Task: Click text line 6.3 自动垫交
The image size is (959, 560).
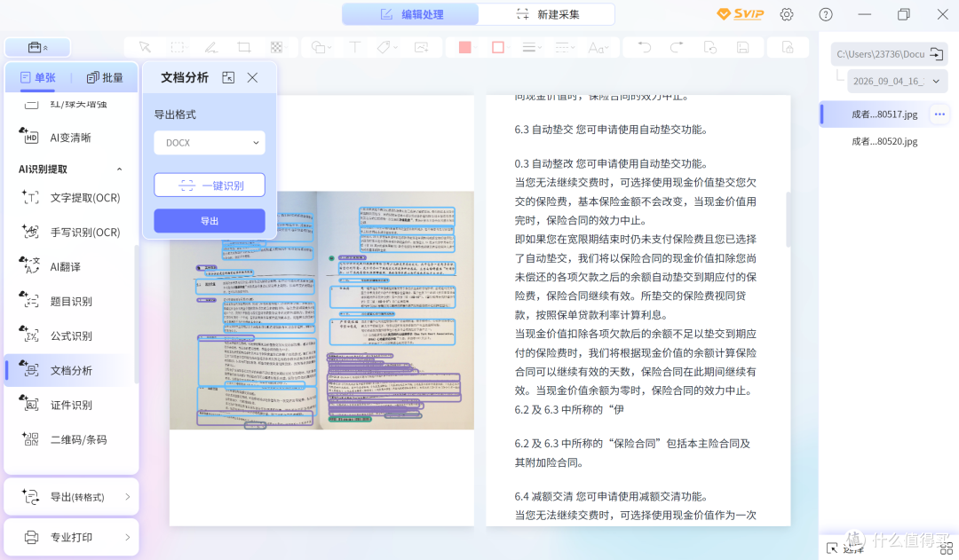Action: click(611, 130)
